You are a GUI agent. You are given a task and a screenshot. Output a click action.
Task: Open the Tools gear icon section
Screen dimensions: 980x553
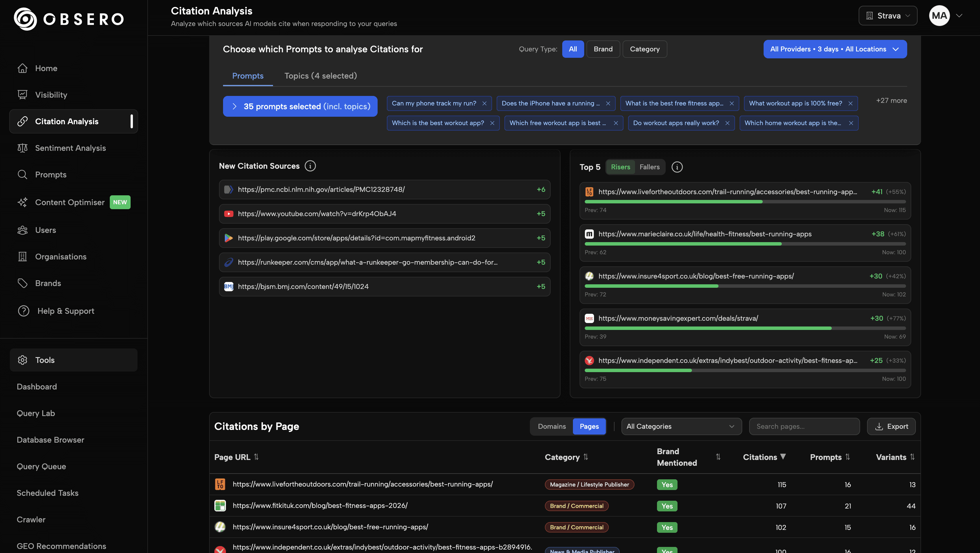(23, 360)
